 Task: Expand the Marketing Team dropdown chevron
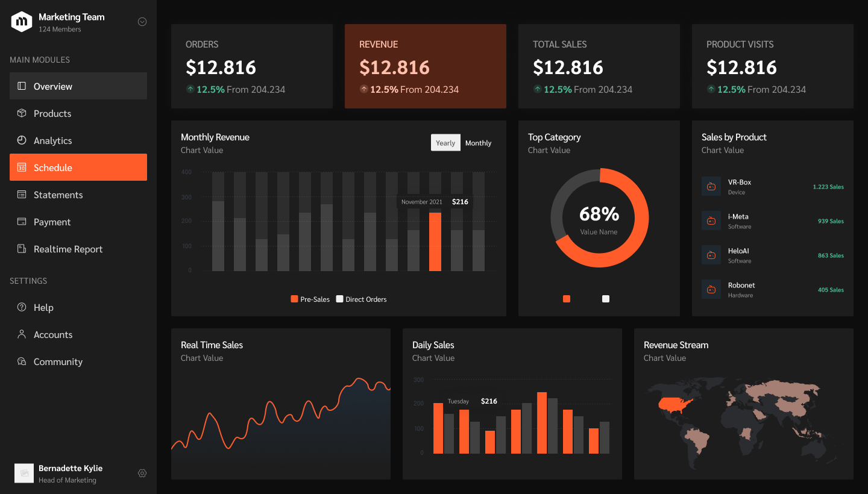click(142, 22)
